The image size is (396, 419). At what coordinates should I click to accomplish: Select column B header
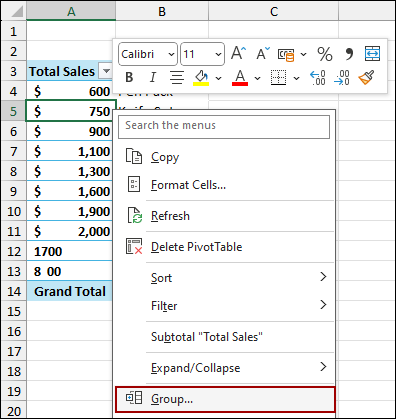[162, 11]
